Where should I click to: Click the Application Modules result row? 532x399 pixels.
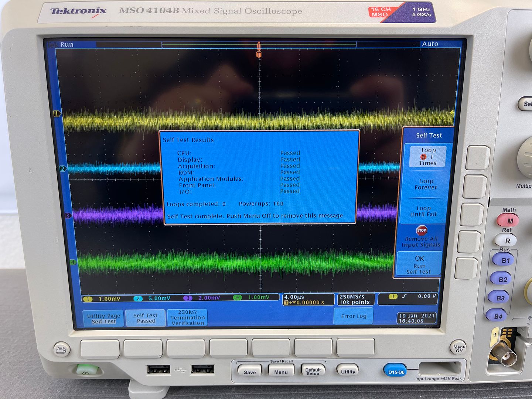pos(239,179)
